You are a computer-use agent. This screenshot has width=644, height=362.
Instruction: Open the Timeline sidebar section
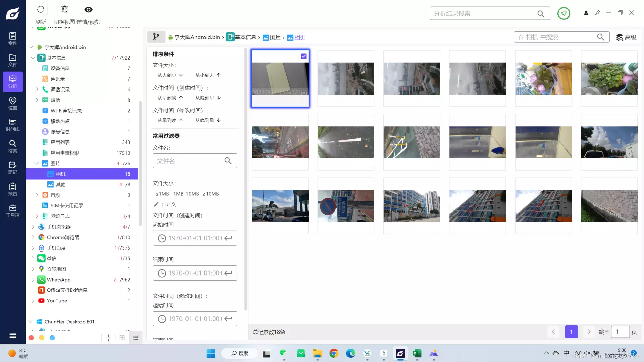13,125
